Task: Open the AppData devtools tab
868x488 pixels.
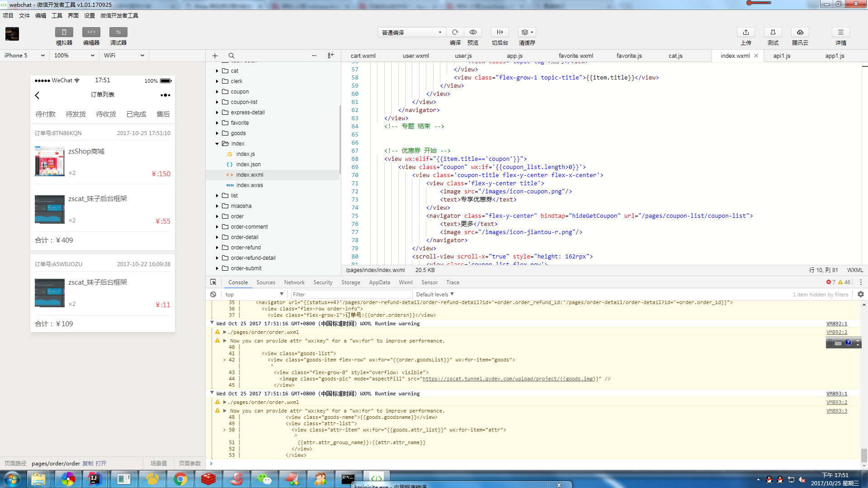Action: point(379,282)
